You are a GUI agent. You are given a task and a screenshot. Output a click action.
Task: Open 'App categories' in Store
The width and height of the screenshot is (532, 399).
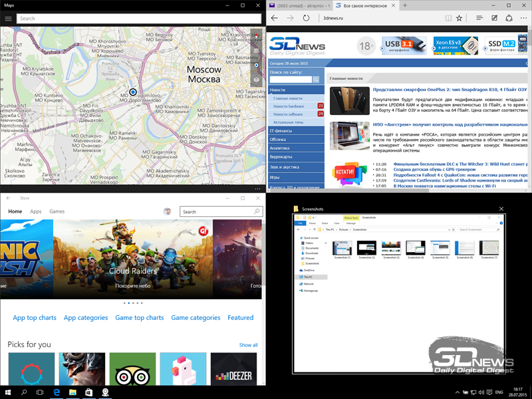pyautogui.click(x=86, y=318)
